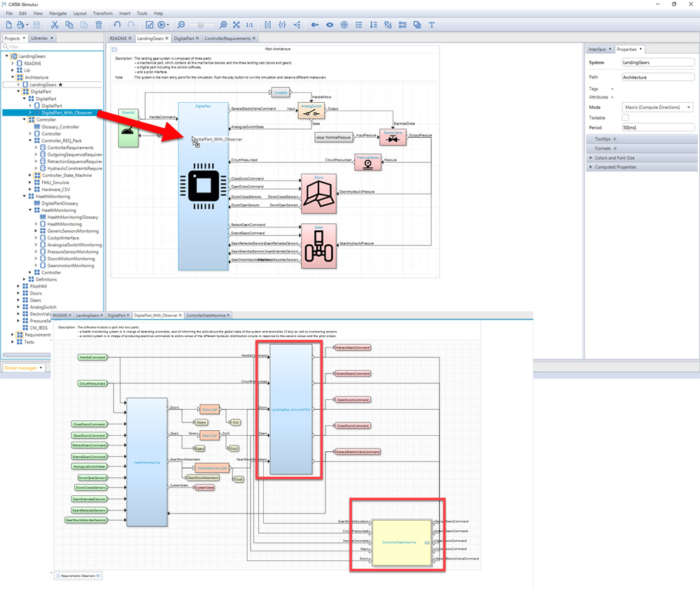The height and width of the screenshot is (589, 700).
Task: Click the square-brackets toolbar icon
Action: [268, 25]
